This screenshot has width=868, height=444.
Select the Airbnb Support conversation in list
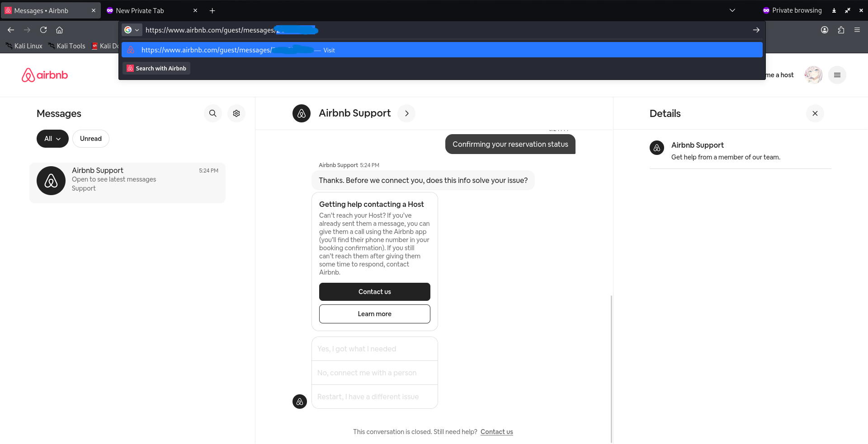(127, 182)
